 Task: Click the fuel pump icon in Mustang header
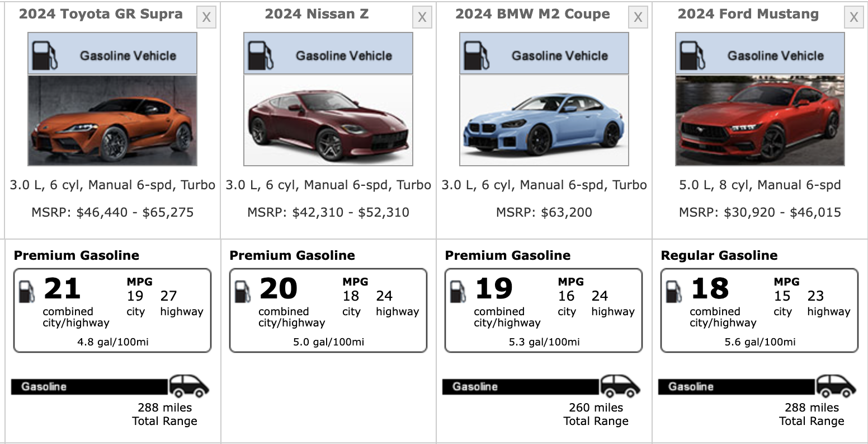pyautogui.click(x=692, y=55)
